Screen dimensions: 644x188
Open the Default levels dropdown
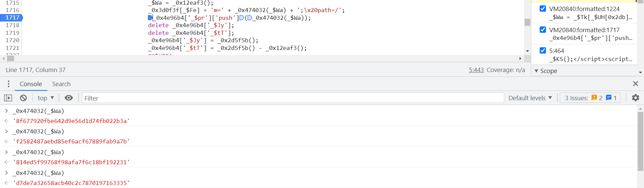pos(530,98)
